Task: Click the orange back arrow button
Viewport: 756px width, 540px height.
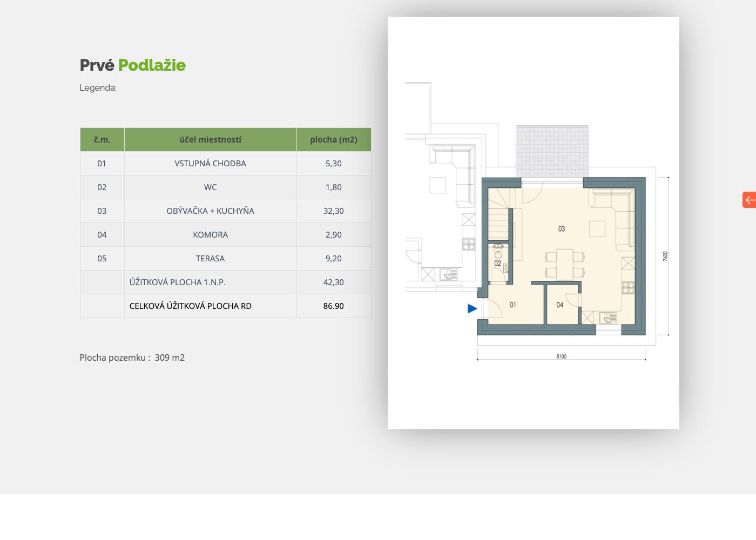Action: 750,200
